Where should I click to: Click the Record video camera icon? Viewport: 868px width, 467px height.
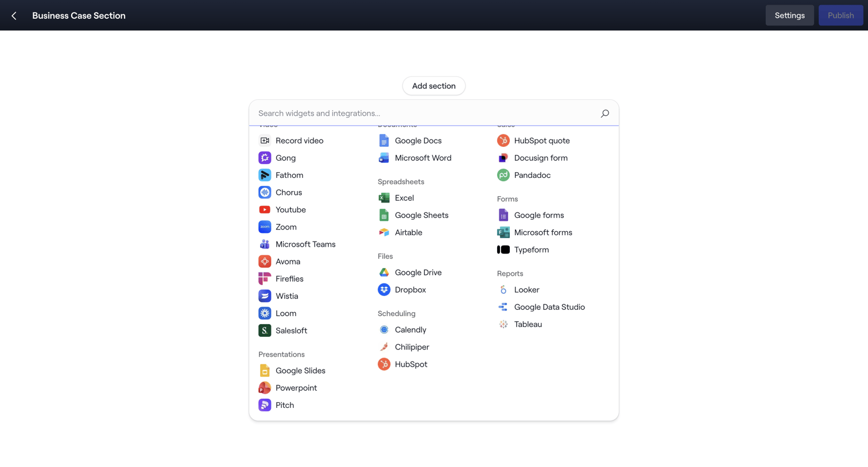[x=265, y=141]
